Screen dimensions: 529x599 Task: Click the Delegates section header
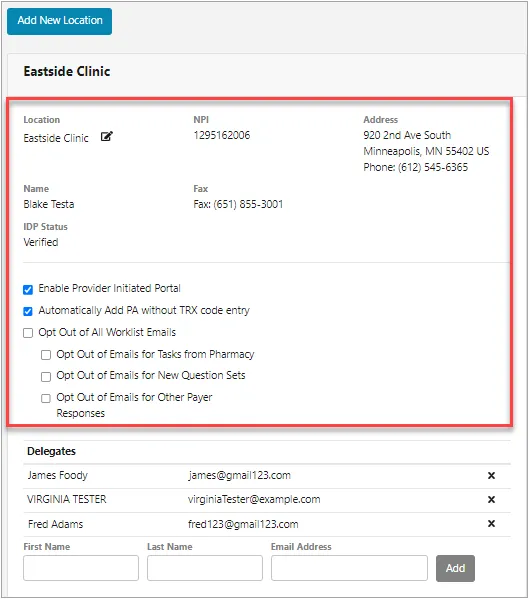tap(51, 452)
